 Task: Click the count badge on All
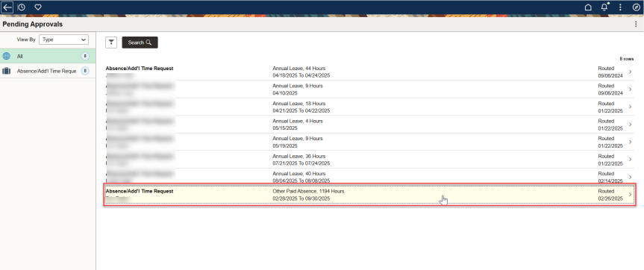(84, 56)
